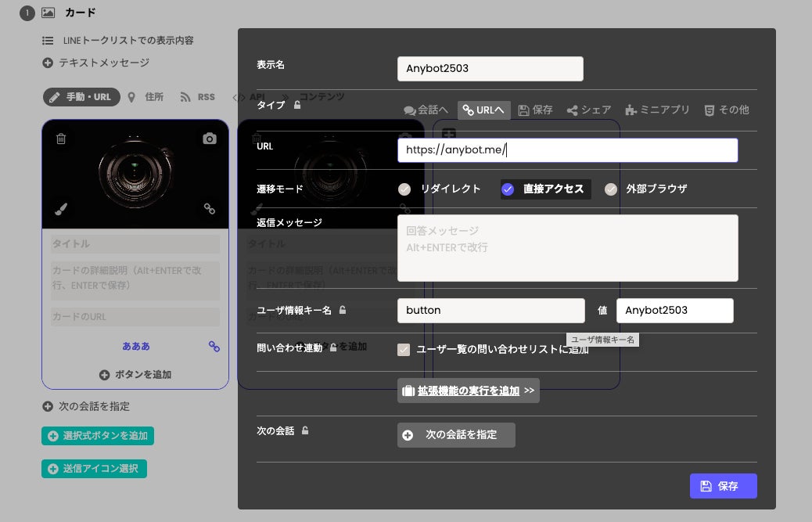The height and width of the screenshot is (522, 812).
Task: Click lock icon beside ユーザ情報キー名
Action: coord(343,310)
